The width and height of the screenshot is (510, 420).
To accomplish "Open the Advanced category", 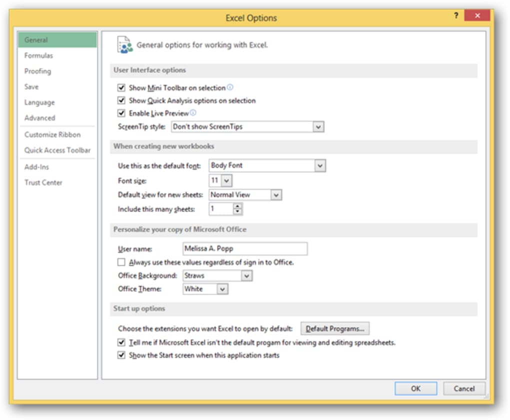I will point(57,118).
